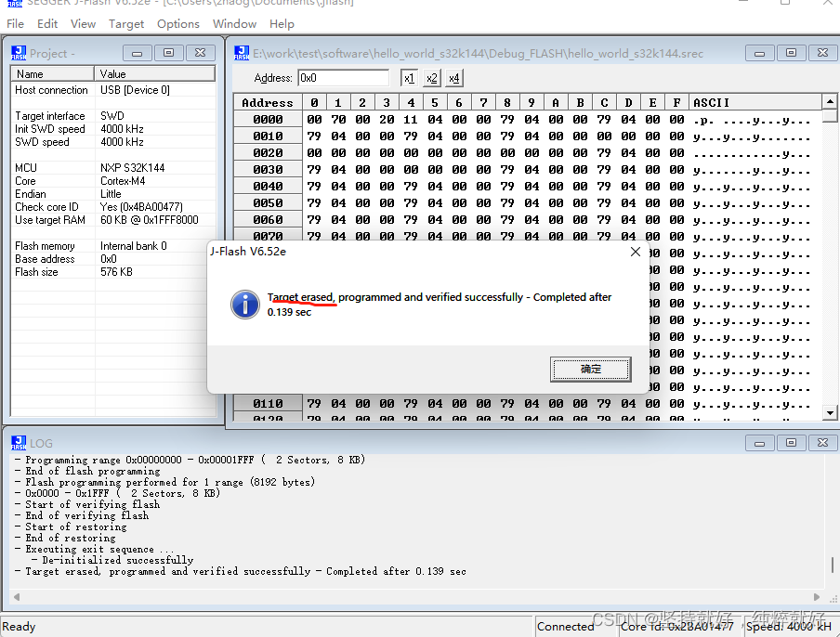Minimize the LOG panel
The width and height of the screenshot is (840, 637).
tap(760, 443)
